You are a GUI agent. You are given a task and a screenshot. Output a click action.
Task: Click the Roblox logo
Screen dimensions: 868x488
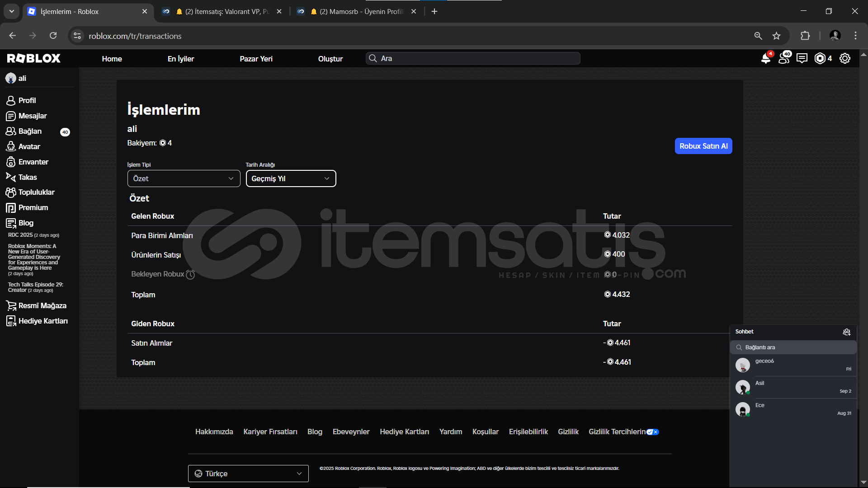click(34, 58)
